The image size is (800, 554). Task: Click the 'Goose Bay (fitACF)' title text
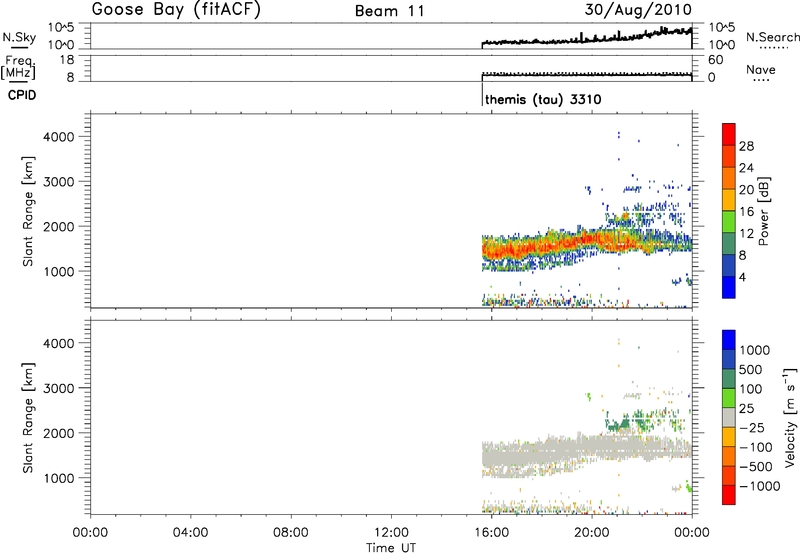point(176,9)
